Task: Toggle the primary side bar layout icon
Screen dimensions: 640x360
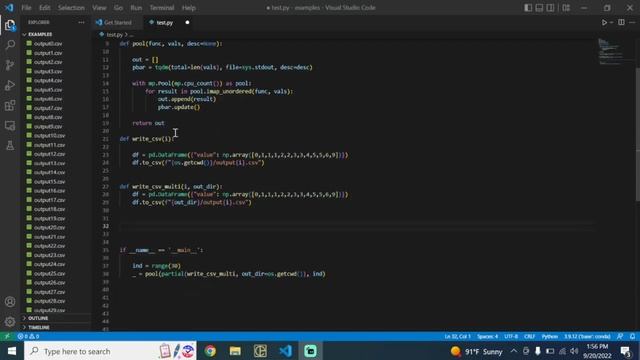Action: [x=528, y=8]
